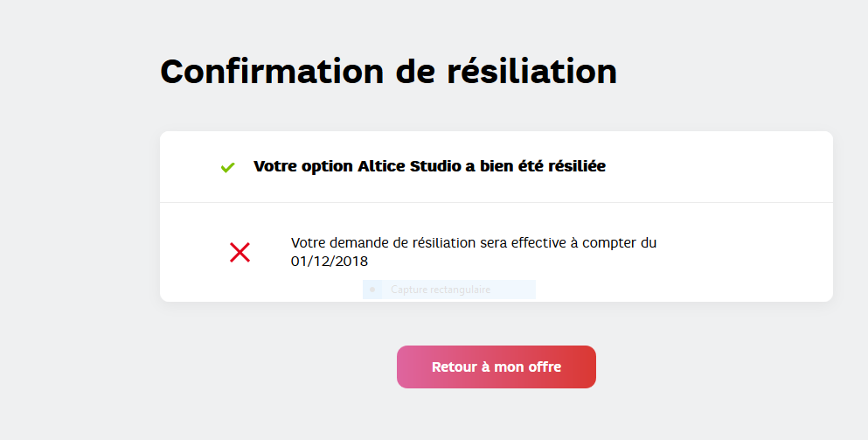Click the green checkmark success icon
868x440 pixels.
[227, 167]
